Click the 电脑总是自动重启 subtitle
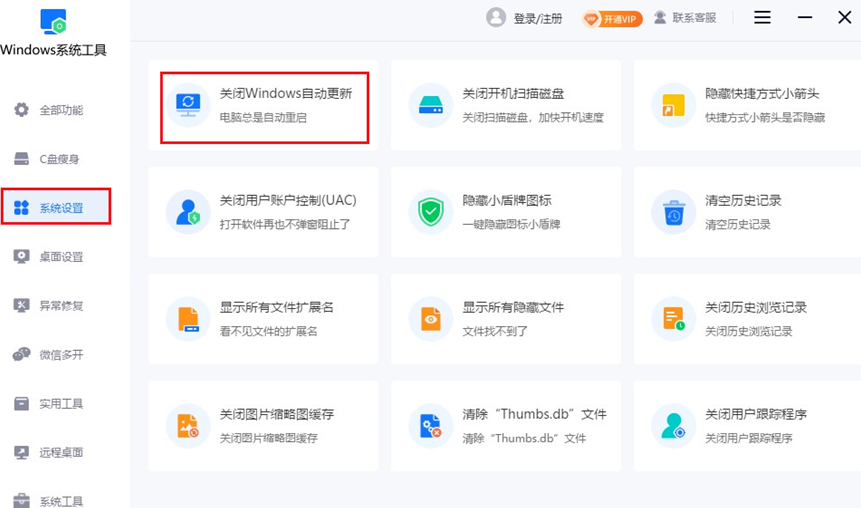861x508 pixels. (x=263, y=118)
